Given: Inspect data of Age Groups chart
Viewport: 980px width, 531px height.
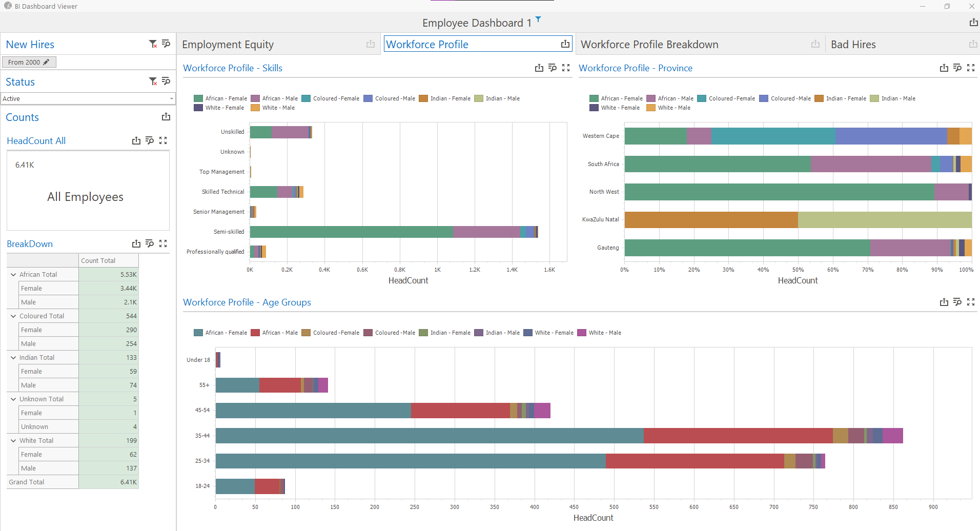Looking at the screenshot, I should [x=957, y=302].
